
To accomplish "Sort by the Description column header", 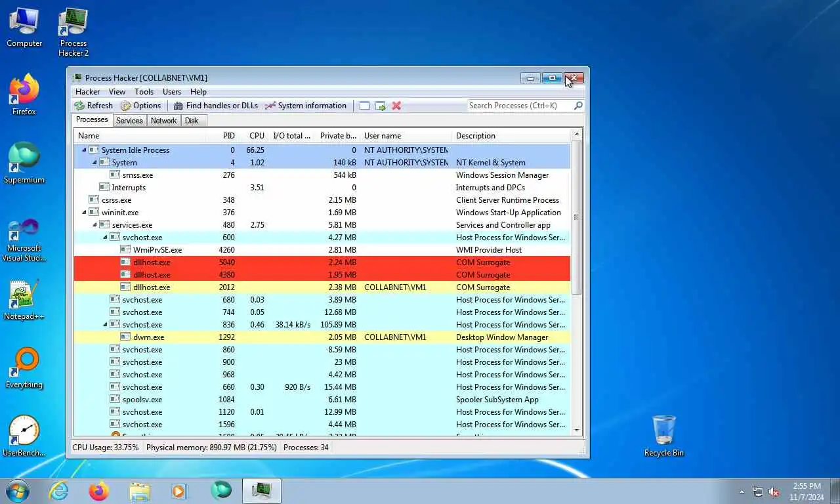I will click(512, 136).
